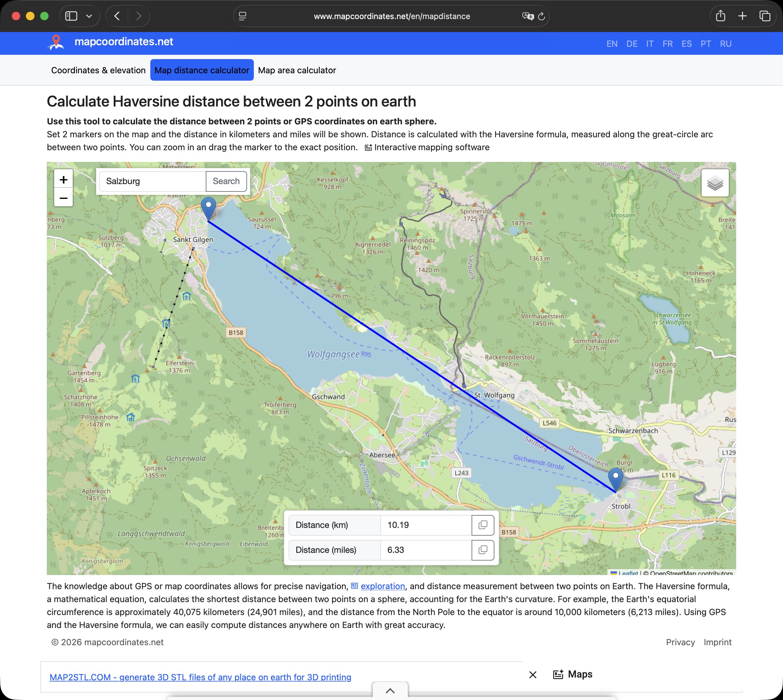Click the Maps text in bottom banner
Viewport: 783px width, 700px height.
pyautogui.click(x=580, y=674)
